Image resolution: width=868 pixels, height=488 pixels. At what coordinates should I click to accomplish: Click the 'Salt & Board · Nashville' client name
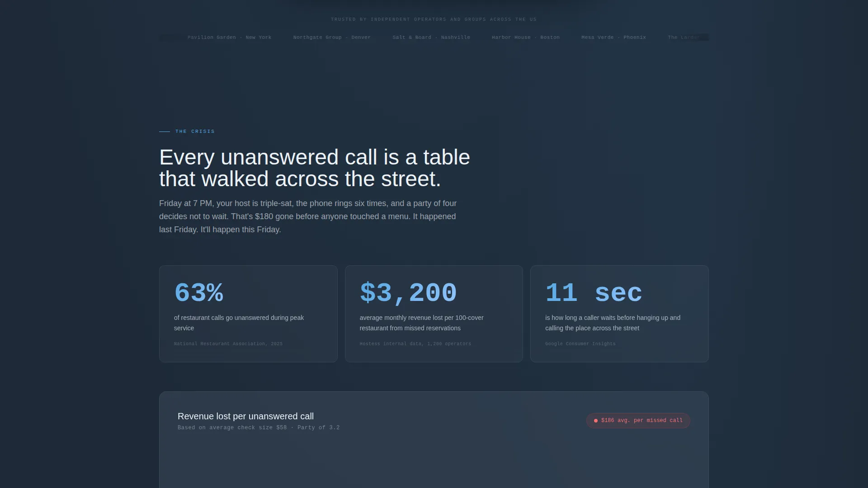431,38
